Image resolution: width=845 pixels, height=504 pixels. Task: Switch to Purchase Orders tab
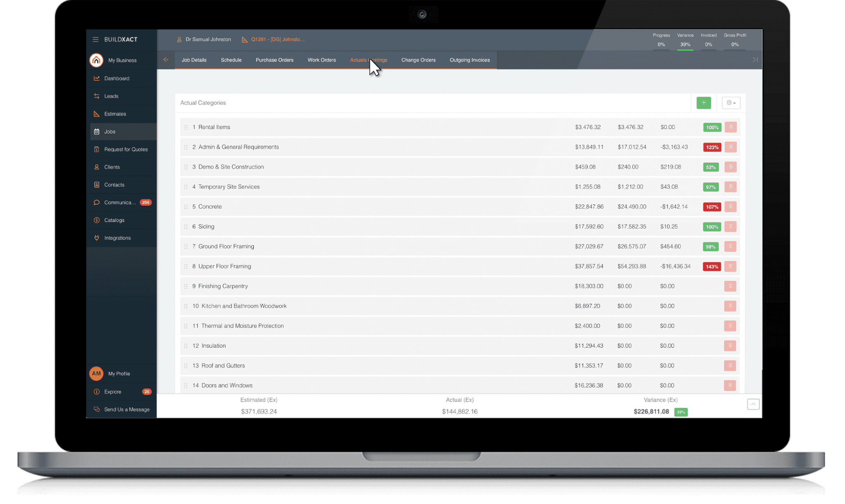(274, 60)
